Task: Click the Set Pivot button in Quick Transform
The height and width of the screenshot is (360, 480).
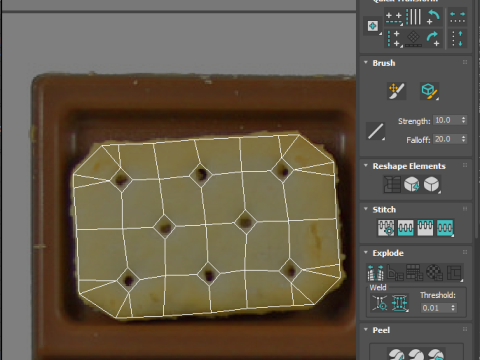Action: (373, 26)
